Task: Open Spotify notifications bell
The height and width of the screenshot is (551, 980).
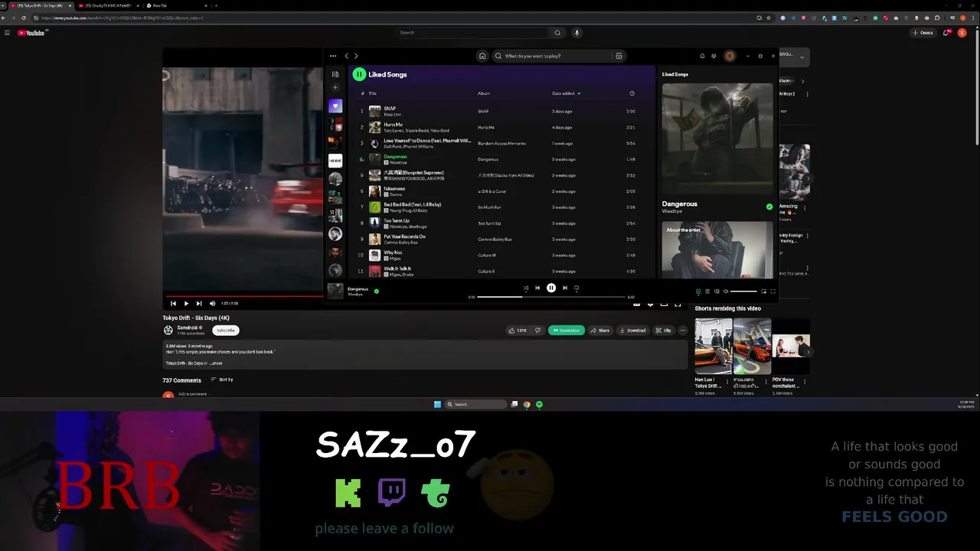Action: point(702,56)
